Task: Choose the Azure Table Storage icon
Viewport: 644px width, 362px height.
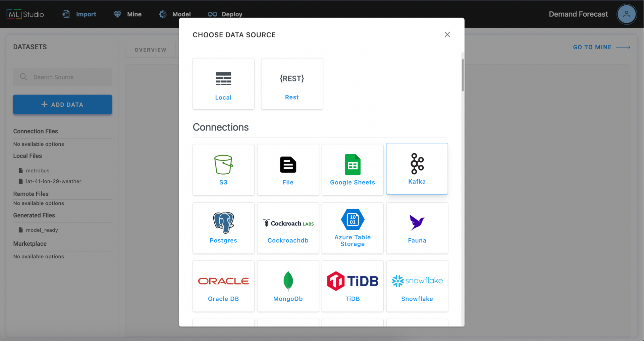Action: [353, 220]
